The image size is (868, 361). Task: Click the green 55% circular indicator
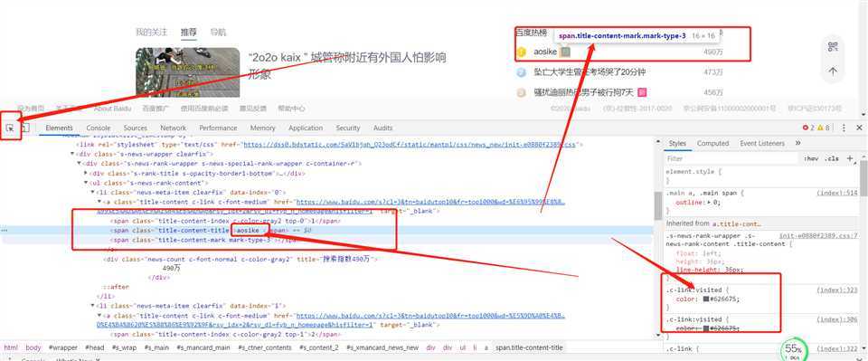[793, 350]
